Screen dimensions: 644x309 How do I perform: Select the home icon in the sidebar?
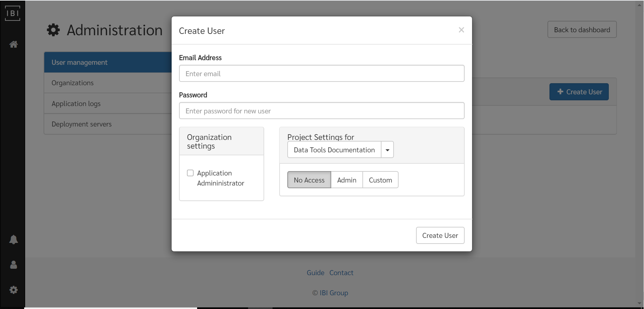[13, 44]
